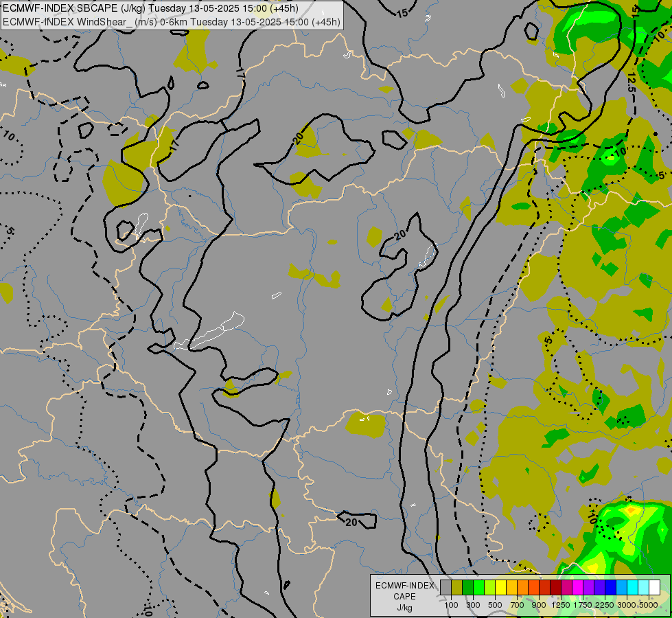Viewport: 672px width, 618px height.
Task: Click the standalone CAPE legend label
Action: click(404, 597)
